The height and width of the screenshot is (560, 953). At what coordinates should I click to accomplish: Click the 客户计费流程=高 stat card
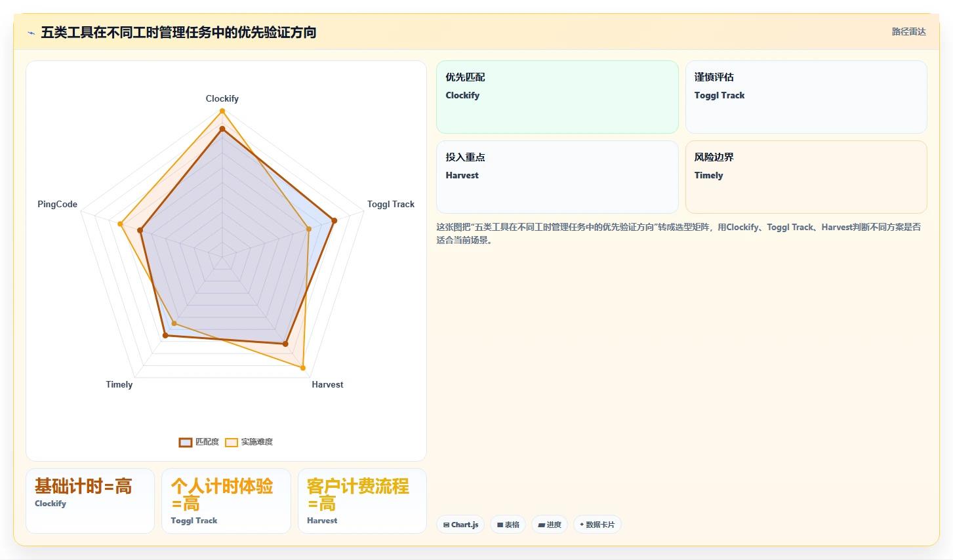tap(362, 501)
